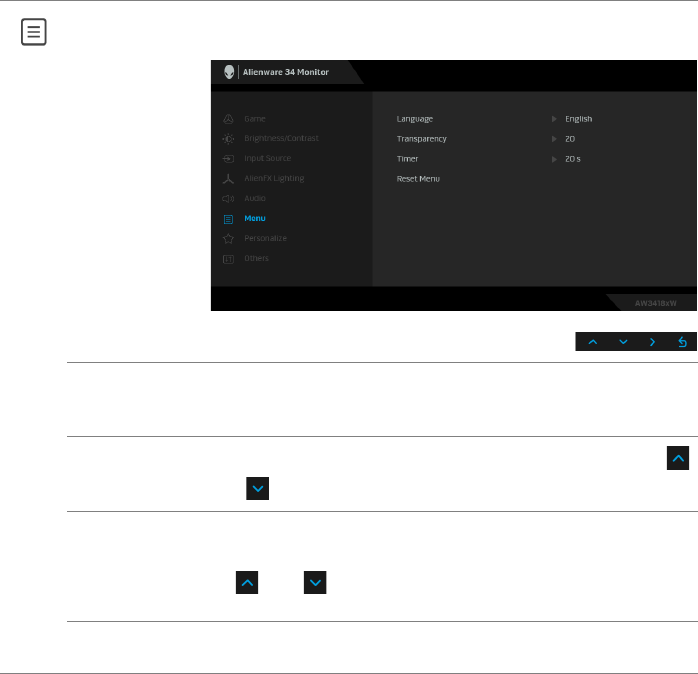Expand the Transparency arrow next to 20

[x=554, y=139]
